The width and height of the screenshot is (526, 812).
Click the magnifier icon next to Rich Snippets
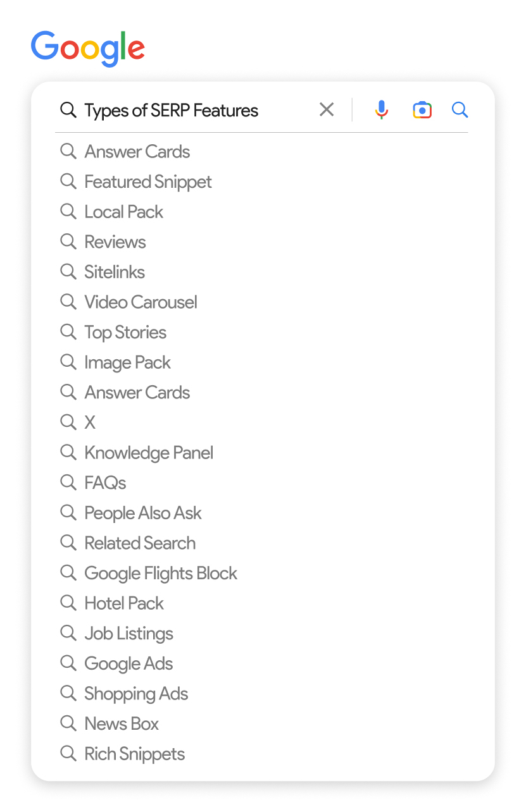[x=68, y=753]
